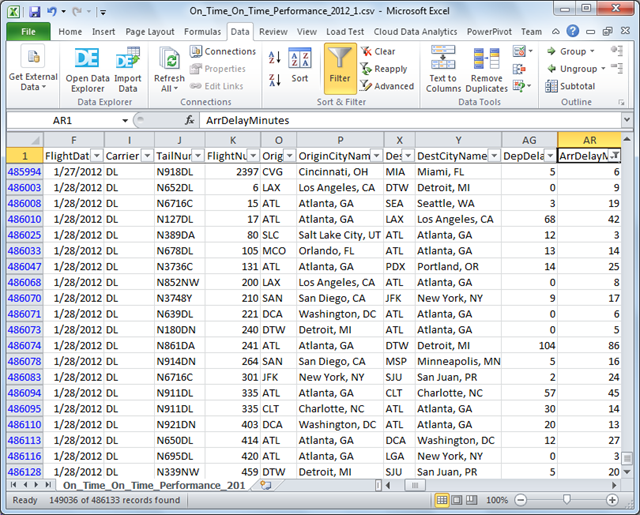Click the Import Data icon
Image resolution: width=640 pixels, height=515 pixels.
pyautogui.click(x=128, y=67)
